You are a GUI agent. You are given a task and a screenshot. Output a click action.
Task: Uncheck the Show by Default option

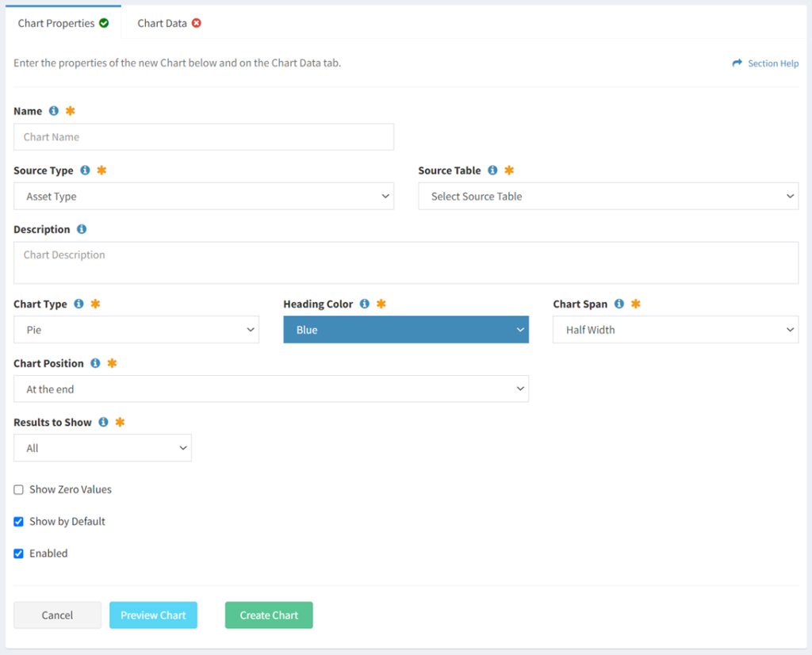[x=18, y=521]
